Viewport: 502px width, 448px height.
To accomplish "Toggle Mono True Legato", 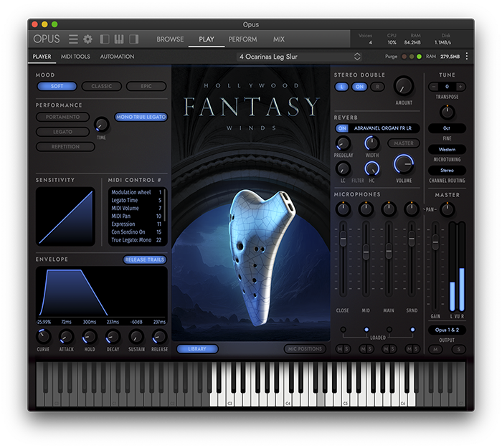I will pyautogui.click(x=141, y=117).
